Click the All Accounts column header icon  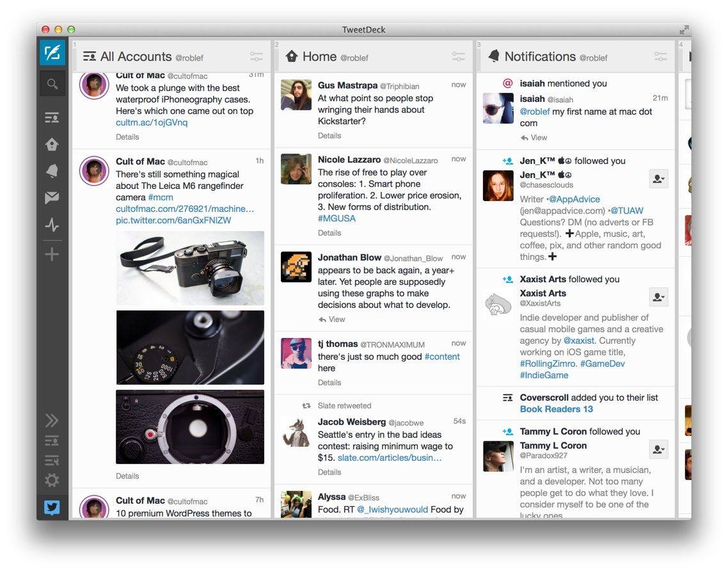[x=89, y=57]
